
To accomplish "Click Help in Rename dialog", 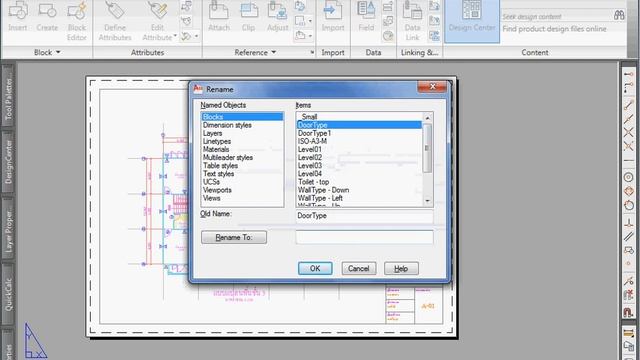I will [x=401, y=268].
